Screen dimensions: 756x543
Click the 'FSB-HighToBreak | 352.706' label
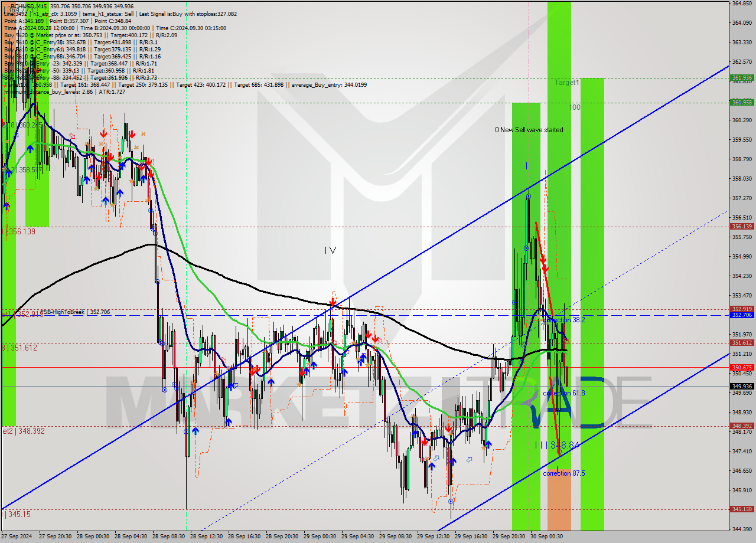click(75, 312)
